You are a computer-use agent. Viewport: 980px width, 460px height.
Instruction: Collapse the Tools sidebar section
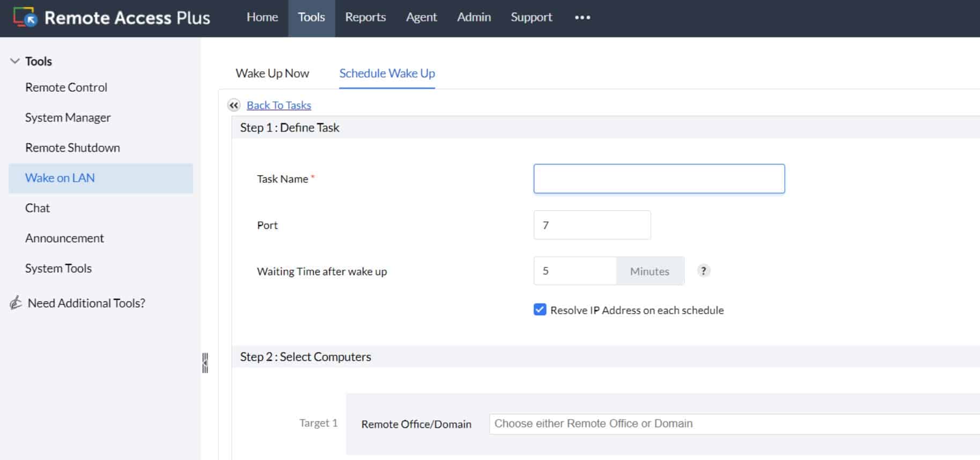tap(15, 61)
